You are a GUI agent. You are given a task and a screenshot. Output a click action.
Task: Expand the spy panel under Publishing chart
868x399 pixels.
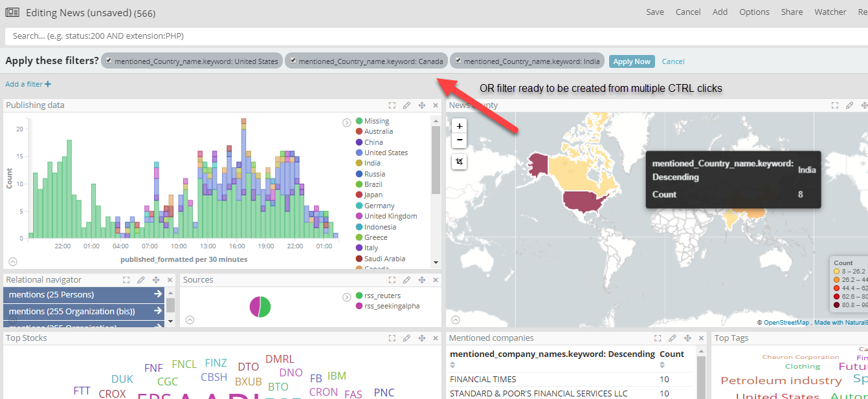[12, 262]
